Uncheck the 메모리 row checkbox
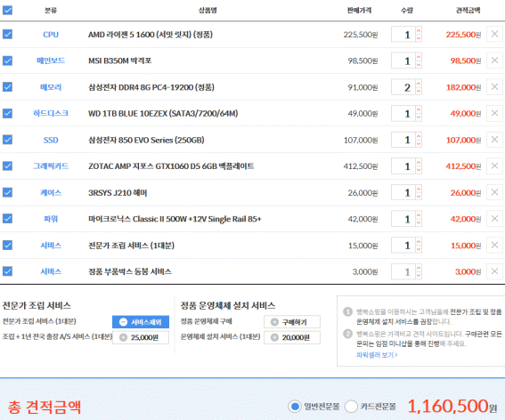 [x=7, y=87]
